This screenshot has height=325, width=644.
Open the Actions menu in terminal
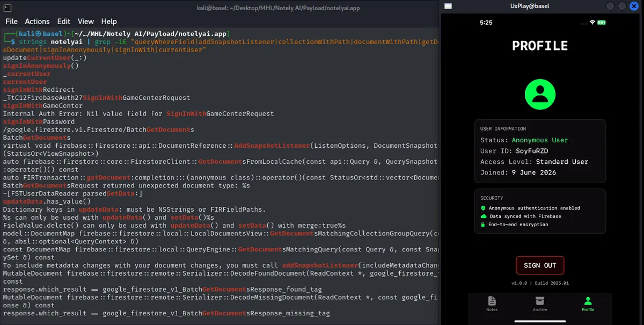tap(37, 21)
